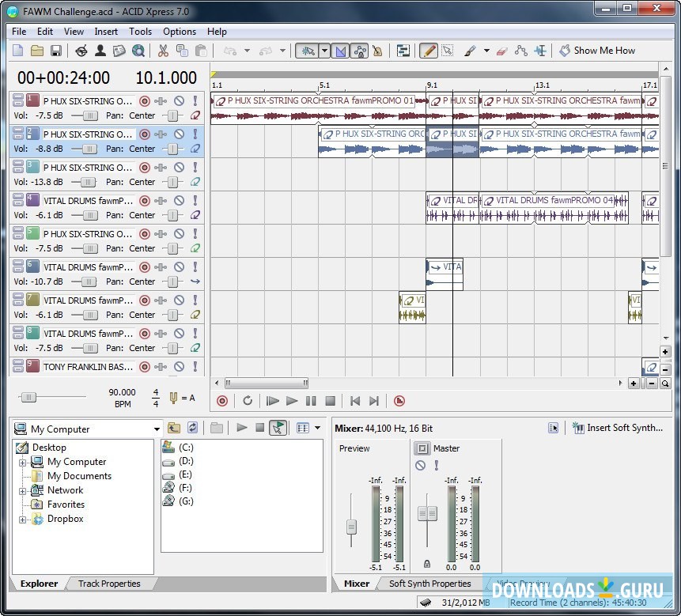Open Explorer views dropdown arrow
This screenshot has width=681, height=616.
(317, 428)
